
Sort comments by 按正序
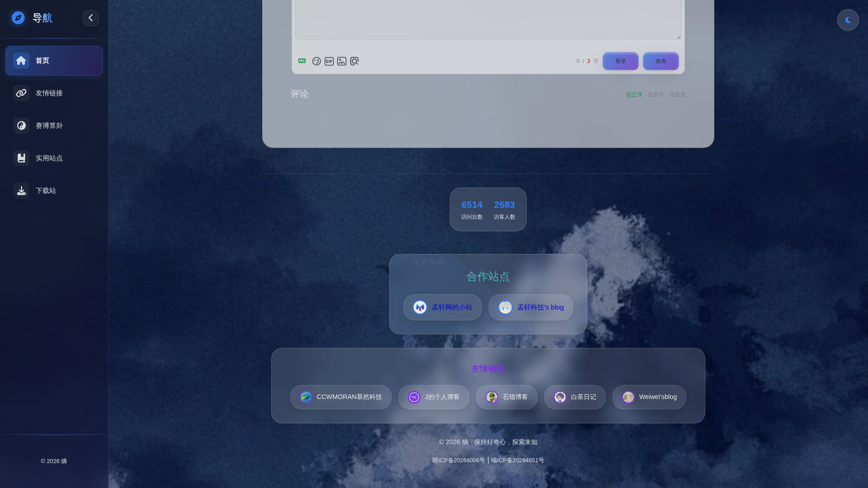click(x=634, y=95)
